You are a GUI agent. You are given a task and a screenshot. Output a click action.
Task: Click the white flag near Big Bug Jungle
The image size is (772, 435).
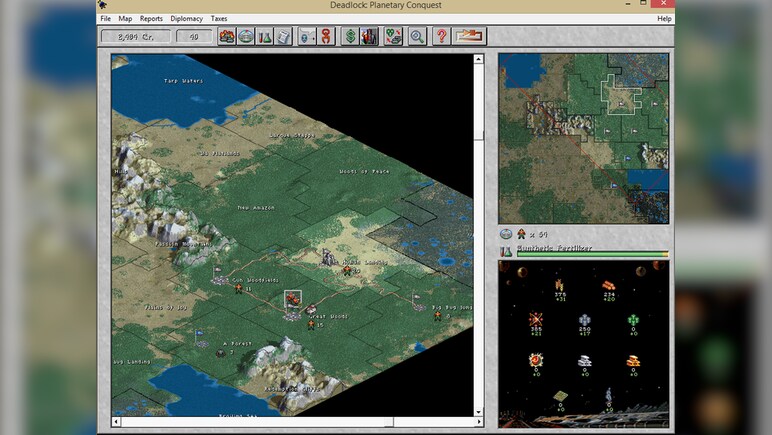coord(417,299)
